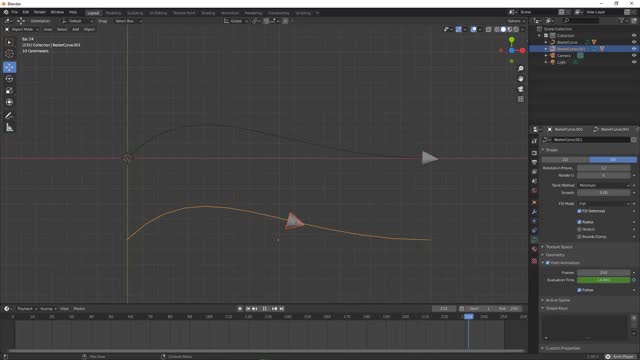Choose the Select Box tool icon
This screenshot has height=360, width=640.
pos(9,42)
